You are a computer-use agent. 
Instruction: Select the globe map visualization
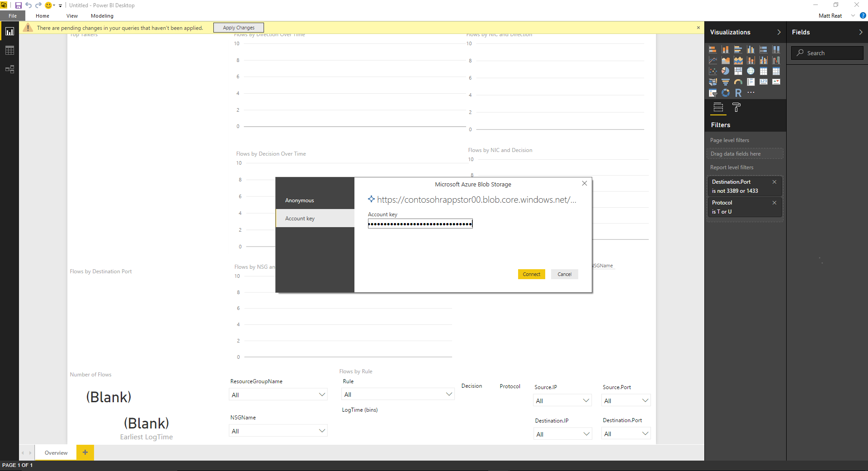pos(751,71)
